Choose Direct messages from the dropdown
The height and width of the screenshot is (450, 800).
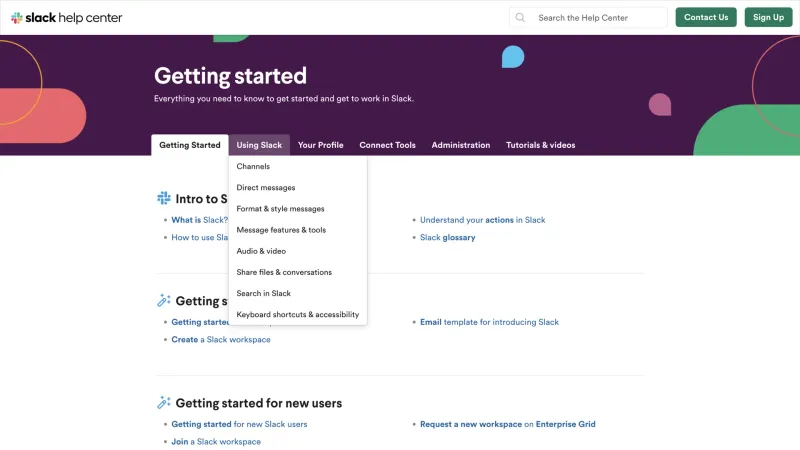tap(298, 187)
